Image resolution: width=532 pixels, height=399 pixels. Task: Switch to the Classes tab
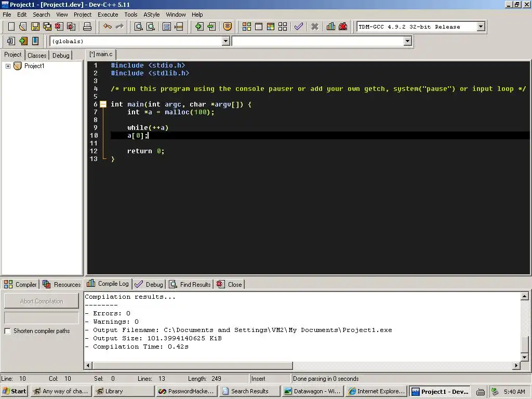[x=37, y=55]
